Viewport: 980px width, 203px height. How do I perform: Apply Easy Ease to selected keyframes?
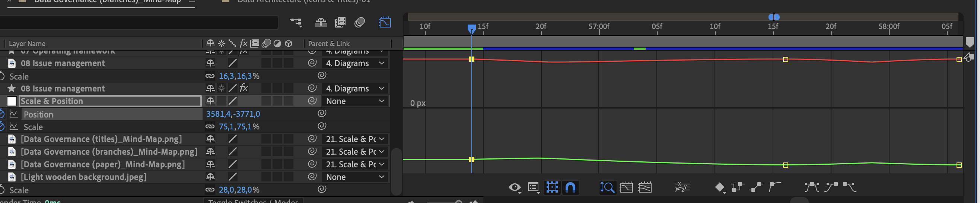812,187
